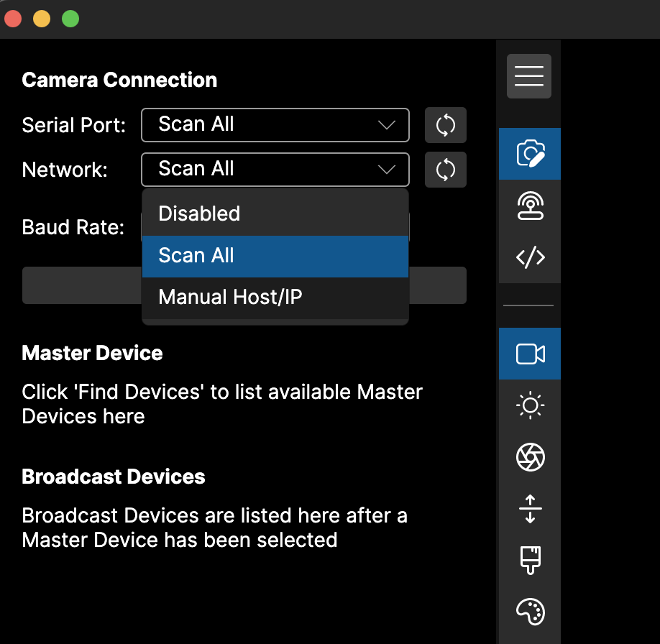
Task: Click the yellow minimize window button
Action: click(42, 19)
